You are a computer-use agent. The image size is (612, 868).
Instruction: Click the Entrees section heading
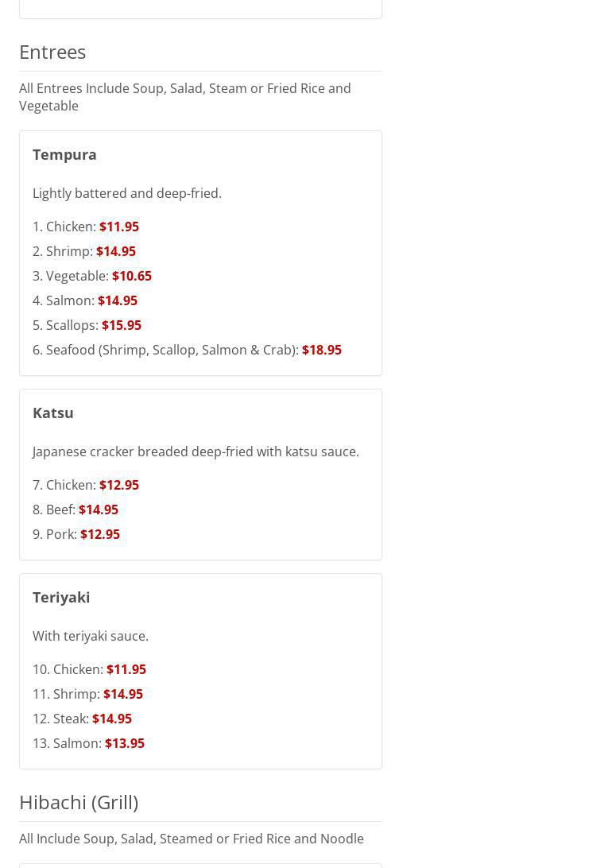pyautogui.click(x=52, y=52)
